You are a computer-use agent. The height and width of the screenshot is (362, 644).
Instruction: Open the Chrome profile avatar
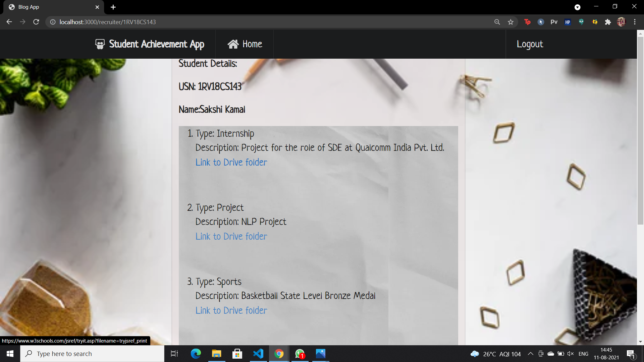[621, 22]
